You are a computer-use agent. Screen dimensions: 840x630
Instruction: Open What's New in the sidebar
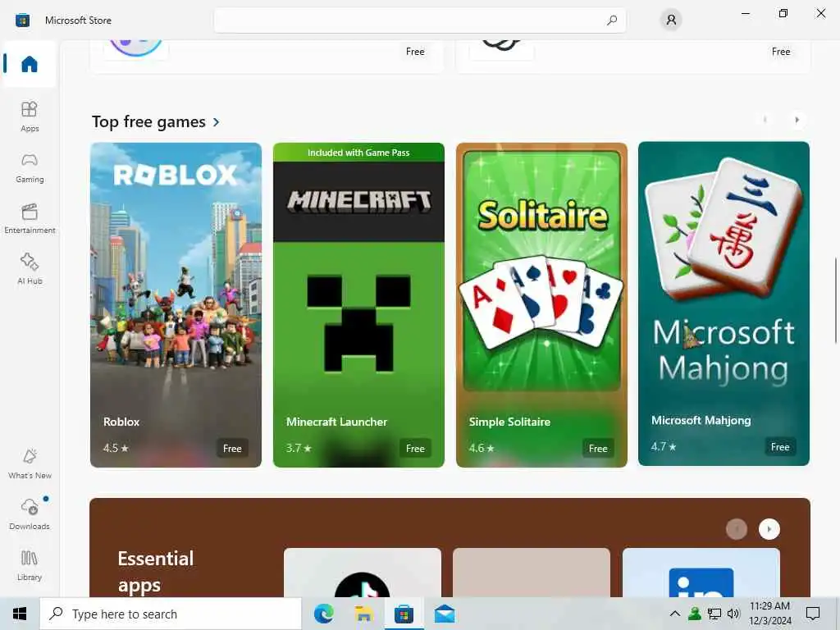(30, 463)
